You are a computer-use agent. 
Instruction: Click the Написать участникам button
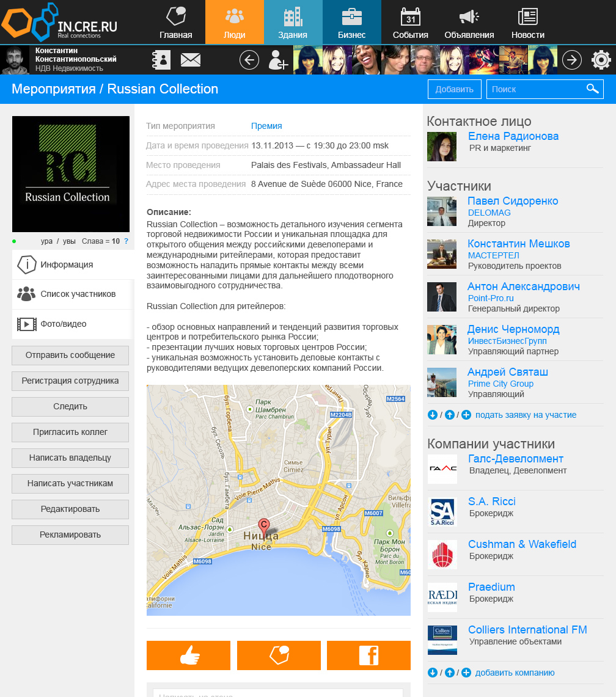pyautogui.click(x=70, y=484)
